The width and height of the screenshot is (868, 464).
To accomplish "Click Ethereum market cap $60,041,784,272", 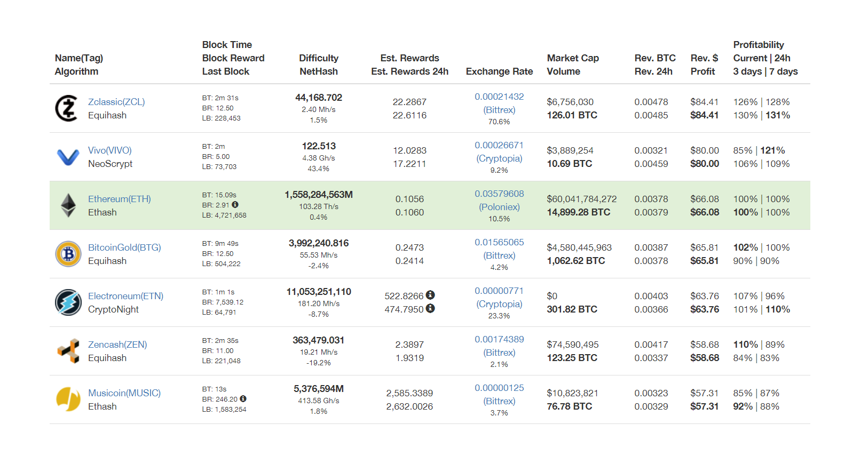I will coord(581,199).
